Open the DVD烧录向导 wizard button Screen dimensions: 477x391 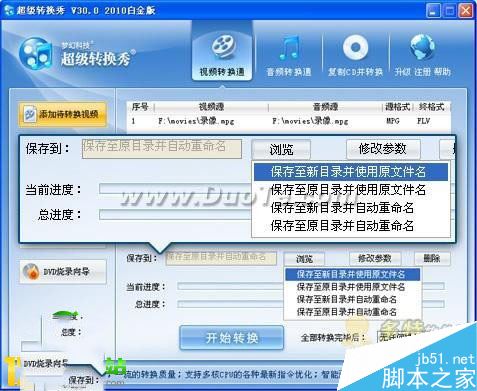coord(63,272)
